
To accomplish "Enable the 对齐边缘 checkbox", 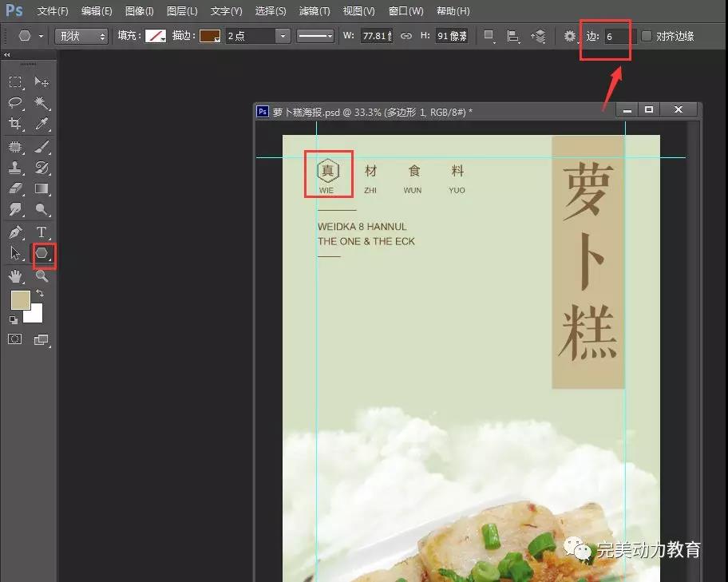I will click(647, 37).
